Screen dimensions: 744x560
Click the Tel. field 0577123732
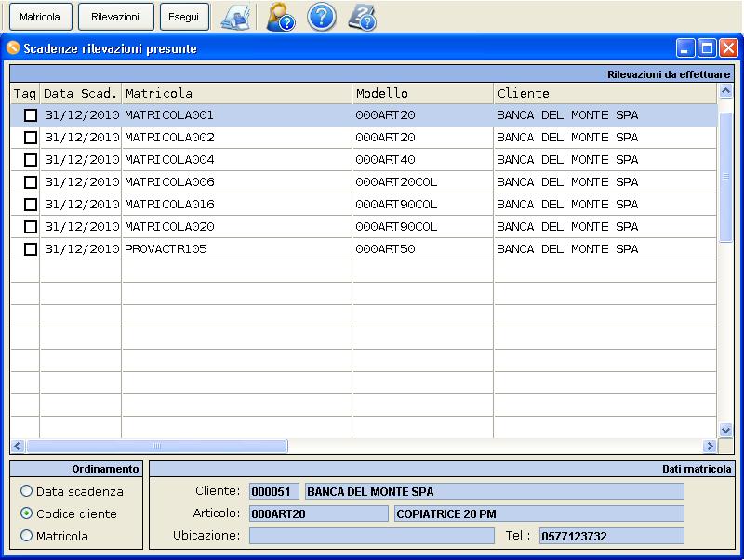click(612, 536)
